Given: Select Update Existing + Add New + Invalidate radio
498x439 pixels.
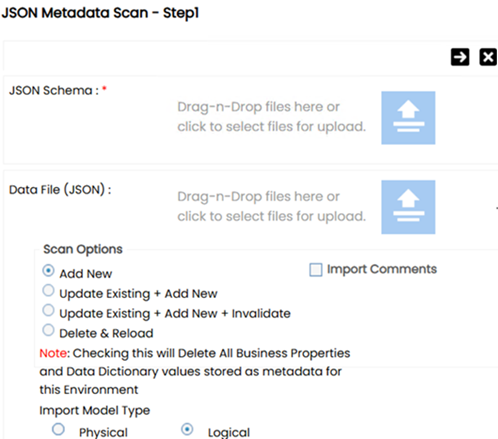Looking at the screenshot, I should pyautogui.click(x=48, y=310).
